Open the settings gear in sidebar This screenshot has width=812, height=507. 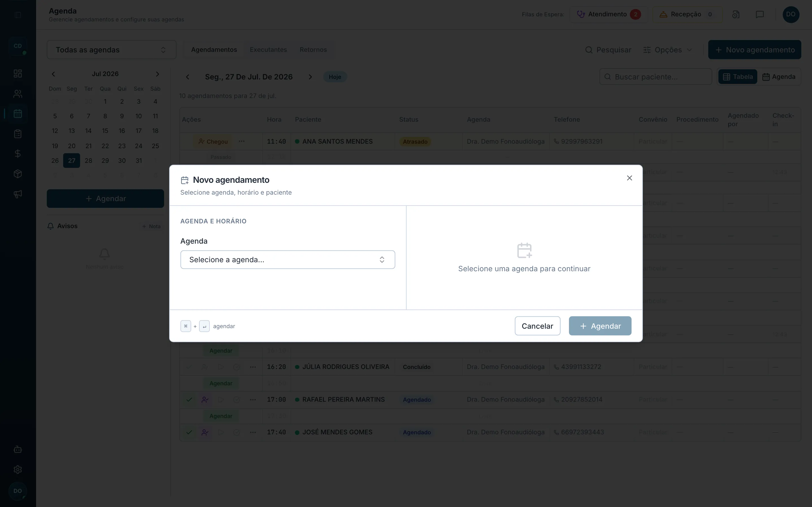[x=18, y=470]
